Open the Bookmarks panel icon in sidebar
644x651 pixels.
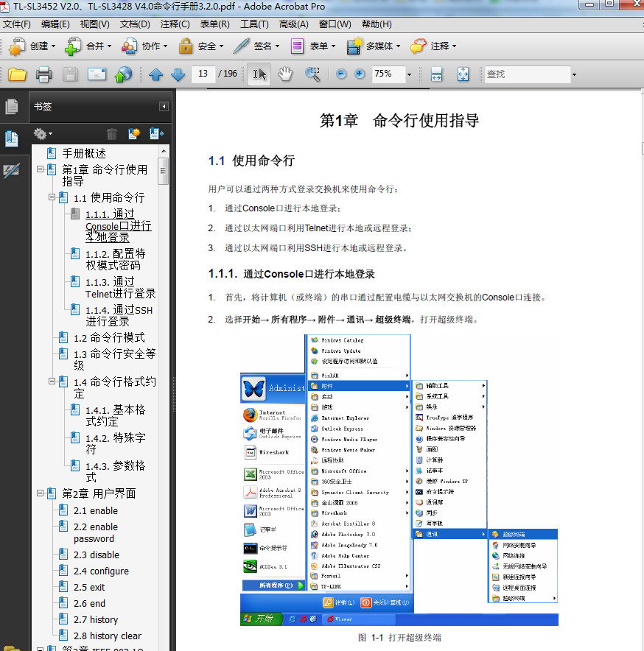12,138
